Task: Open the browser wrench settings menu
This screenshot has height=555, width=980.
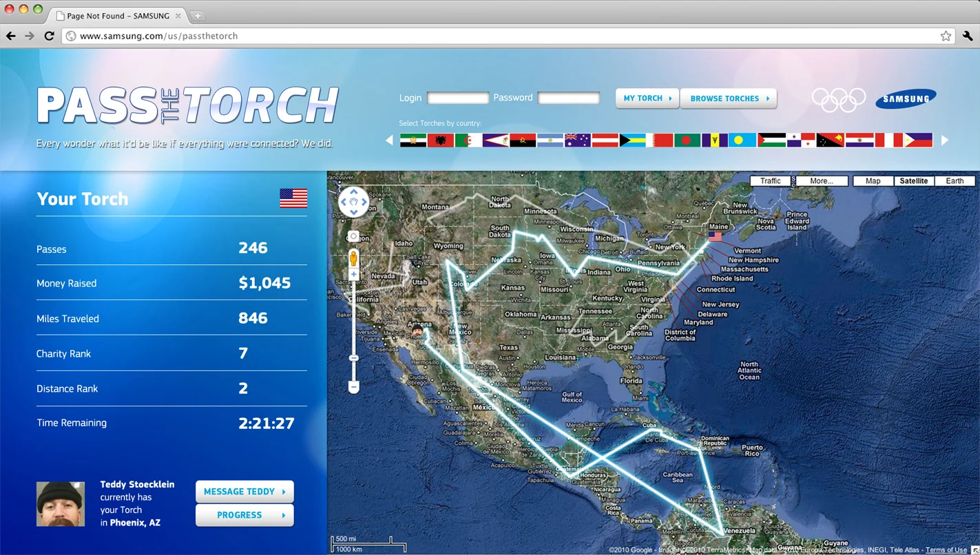Action: click(x=968, y=36)
